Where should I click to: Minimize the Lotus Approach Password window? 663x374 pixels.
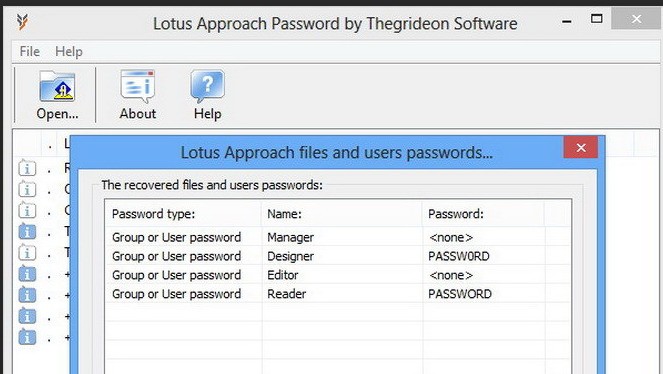[x=567, y=21]
